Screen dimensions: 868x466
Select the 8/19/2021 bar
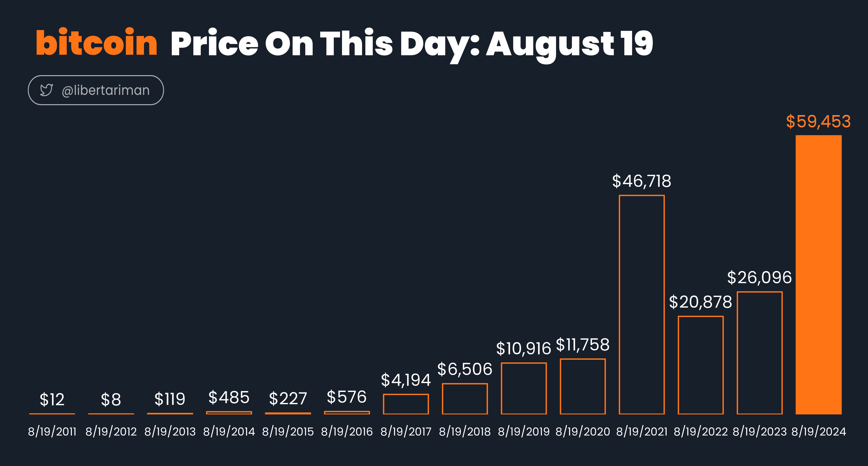coord(641,304)
